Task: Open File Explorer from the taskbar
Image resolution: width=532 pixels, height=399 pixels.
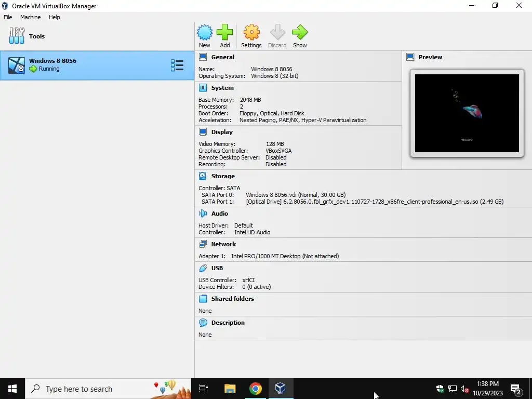Action: pyautogui.click(x=230, y=389)
